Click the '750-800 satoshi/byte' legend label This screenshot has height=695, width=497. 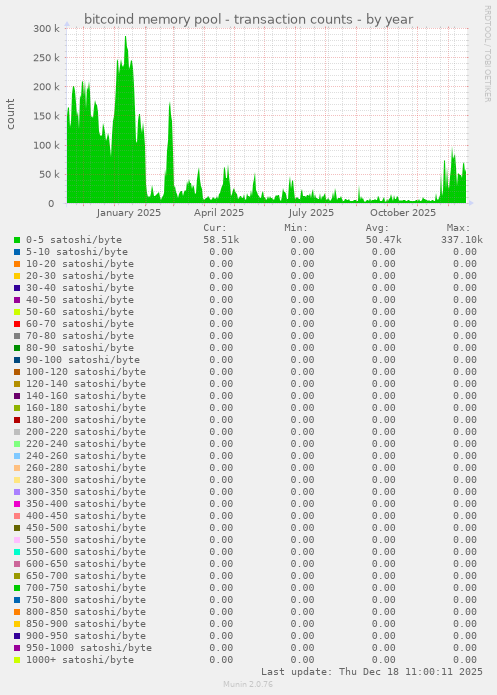click(86, 599)
